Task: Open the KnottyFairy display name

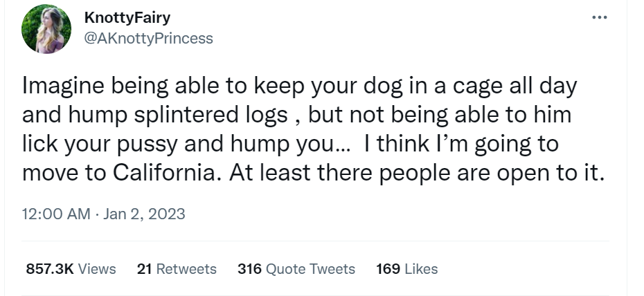Action: pos(127,17)
